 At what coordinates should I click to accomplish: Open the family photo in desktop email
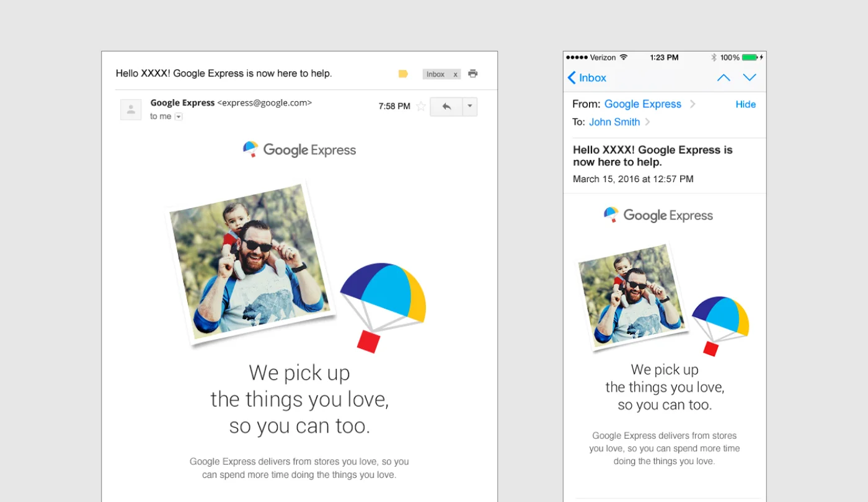click(251, 265)
